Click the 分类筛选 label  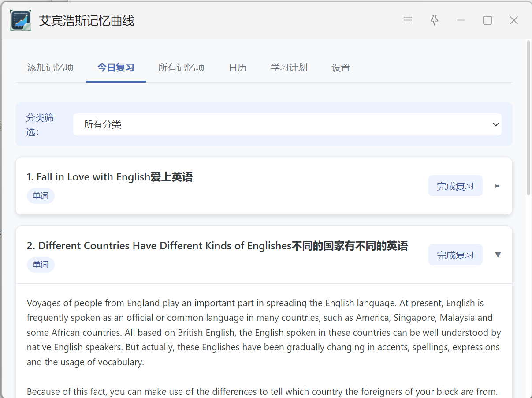click(x=40, y=124)
